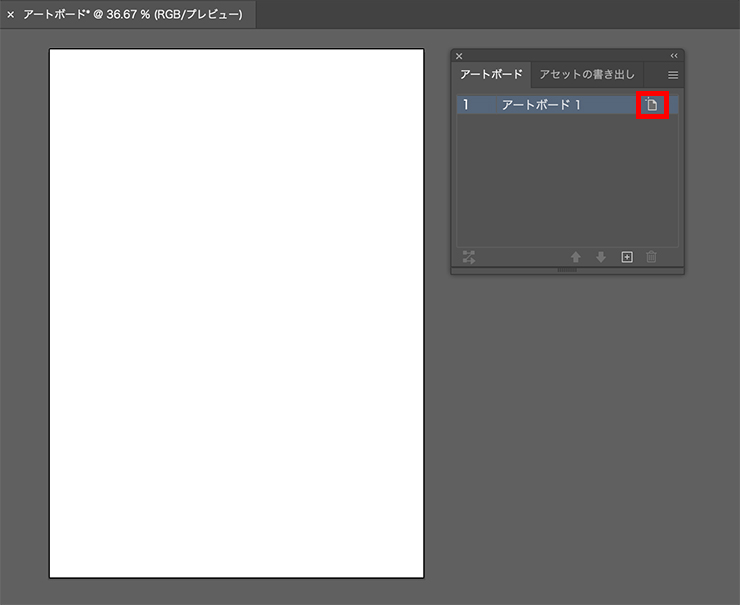Click the white artboard canvas

coord(237,313)
